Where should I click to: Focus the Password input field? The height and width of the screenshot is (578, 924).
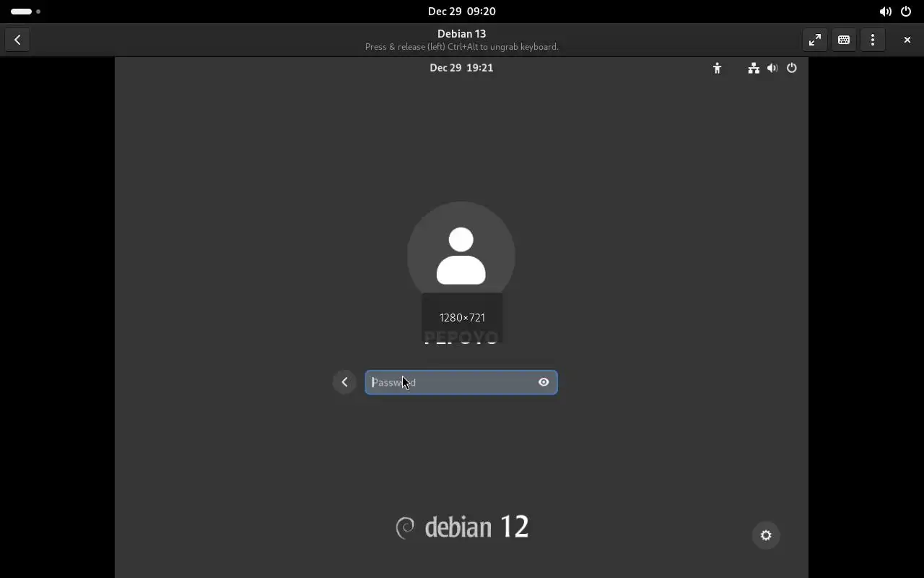461,382
